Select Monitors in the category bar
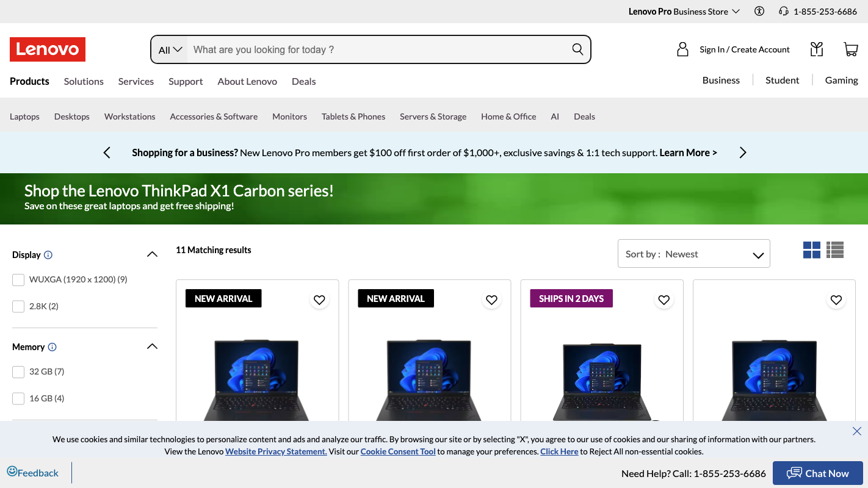Screen dimensions: 868x488 point(289,117)
